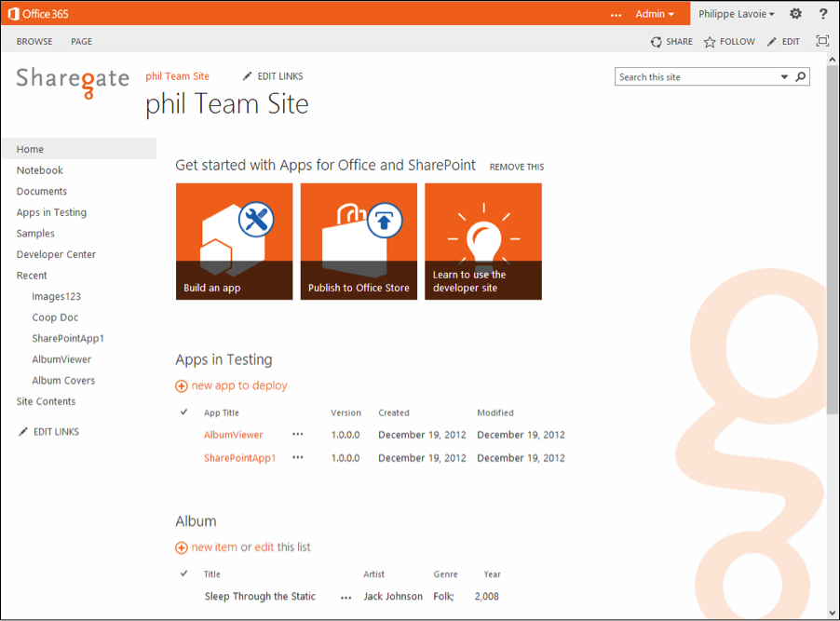
Task: Click in the Search this site box
Action: [697, 76]
